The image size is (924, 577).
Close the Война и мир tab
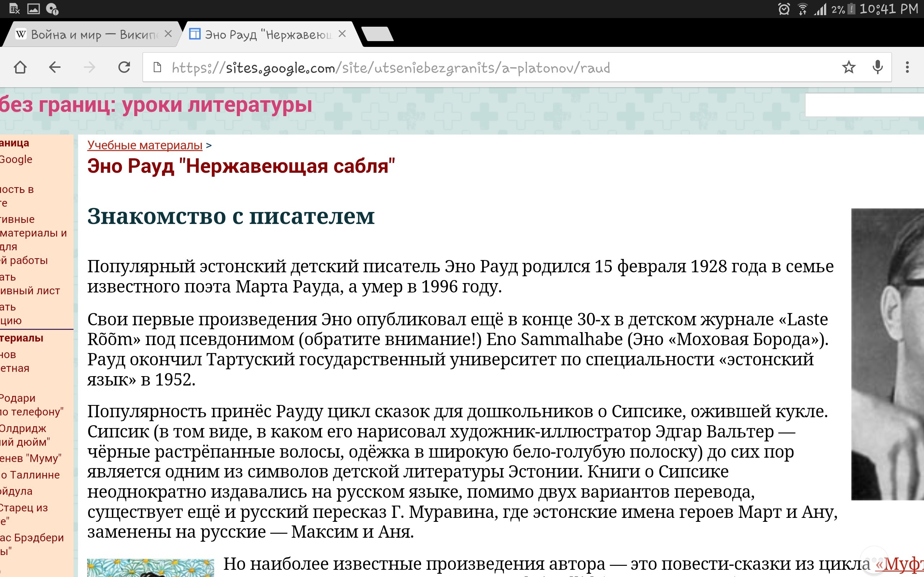click(x=168, y=34)
